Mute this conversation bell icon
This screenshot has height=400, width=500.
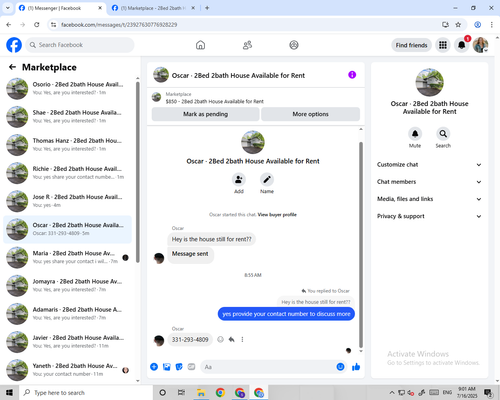[415, 134]
